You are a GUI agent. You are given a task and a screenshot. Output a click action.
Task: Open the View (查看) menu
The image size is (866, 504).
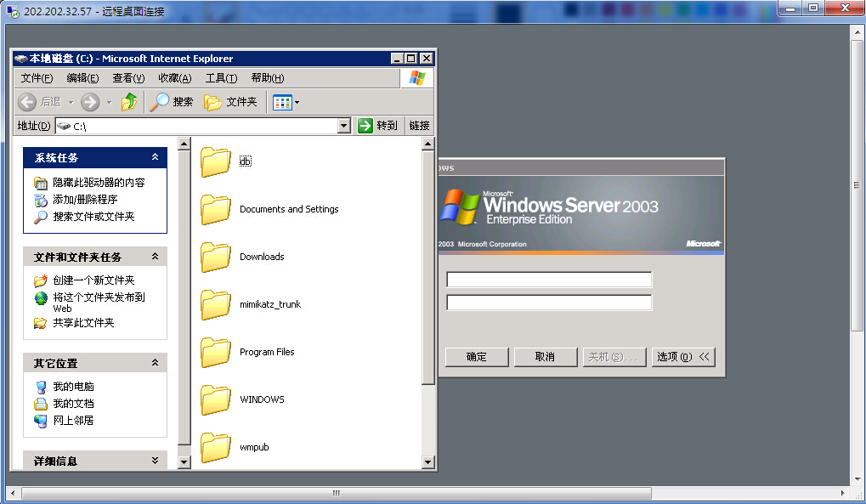coord(128,78)
